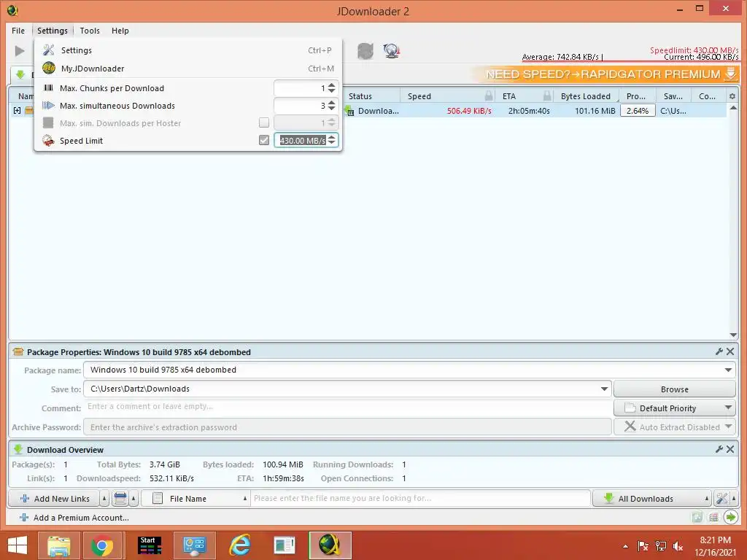Close the Download Overview panel
This screenshot has height=560, width=747.
pyautogui.click(x=730, y=449)
